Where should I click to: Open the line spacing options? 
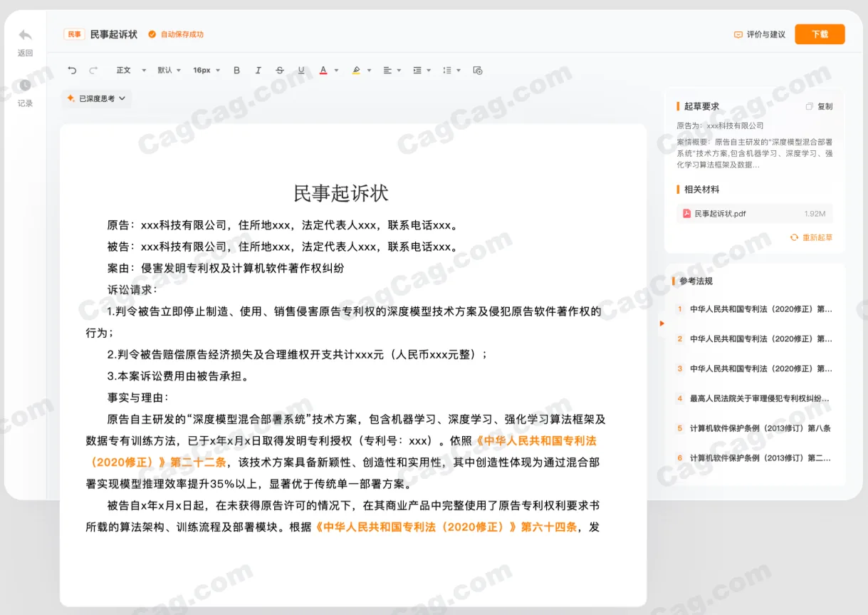[x=451, y=70]
